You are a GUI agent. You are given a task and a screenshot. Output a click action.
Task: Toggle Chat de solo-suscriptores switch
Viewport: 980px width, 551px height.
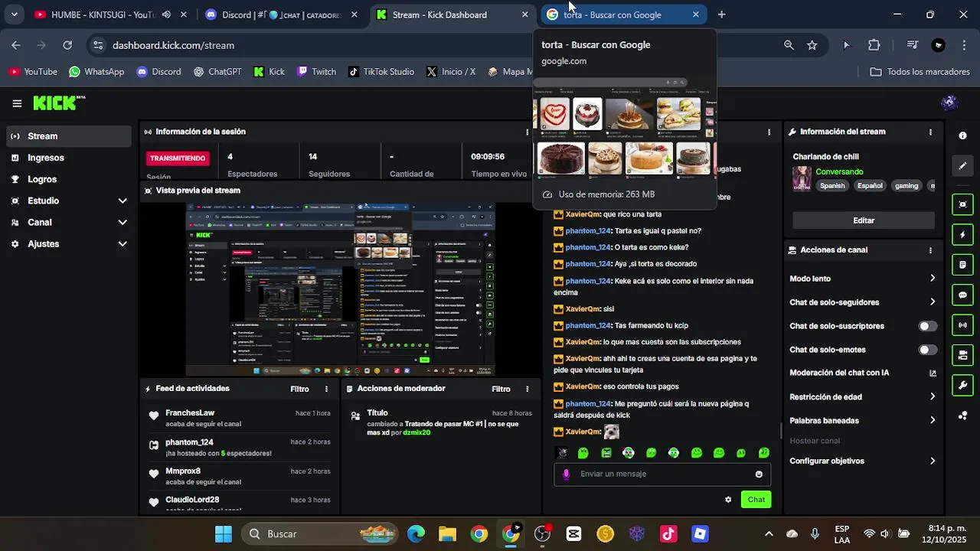927,326
